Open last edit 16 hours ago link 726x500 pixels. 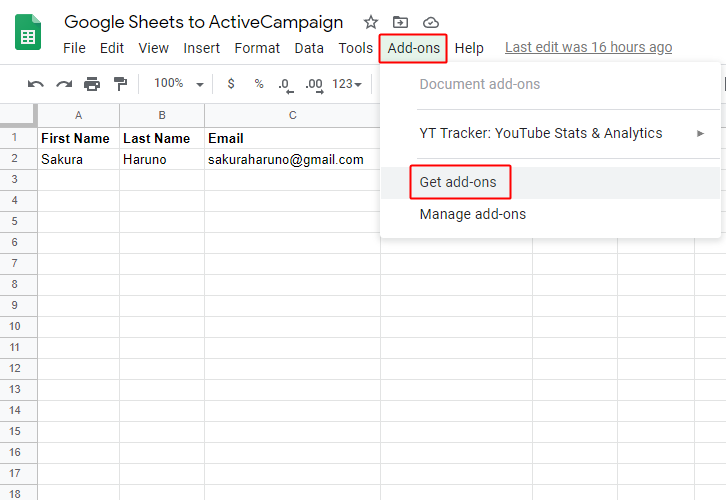[588, 47]
